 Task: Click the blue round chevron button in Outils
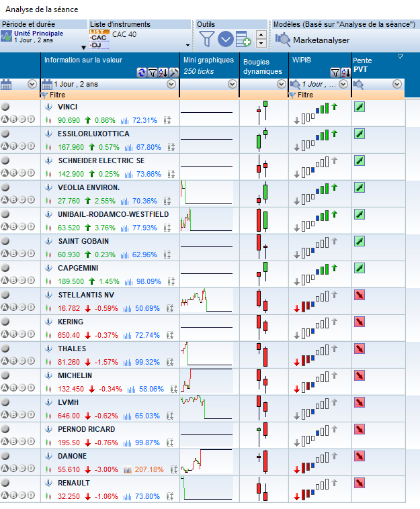pyautogui.click(x=225, y=39)
